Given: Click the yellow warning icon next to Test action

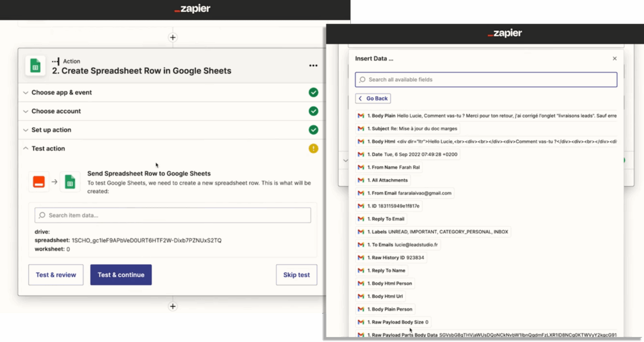Looking at the screenshot, I should point(313,148).
